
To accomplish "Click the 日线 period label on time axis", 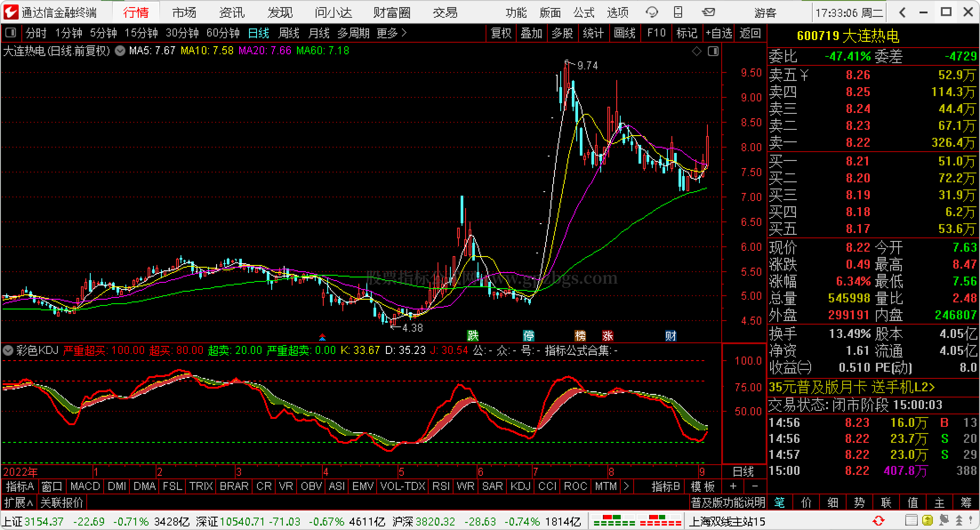I will 743,471.
